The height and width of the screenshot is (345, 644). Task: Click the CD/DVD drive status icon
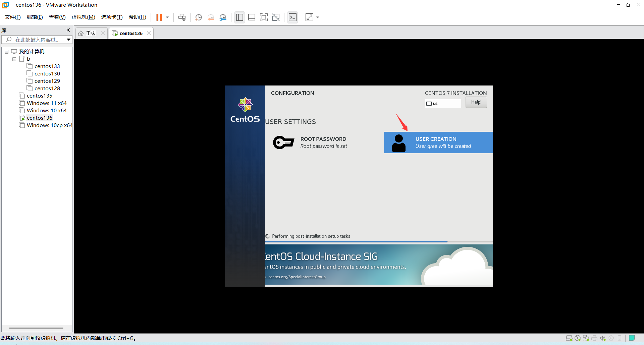[578, 338]
